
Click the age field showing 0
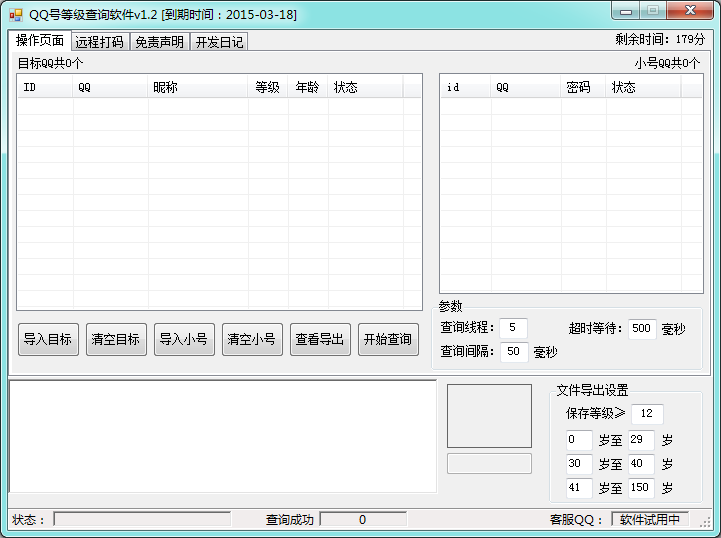(x=579, y=440)
